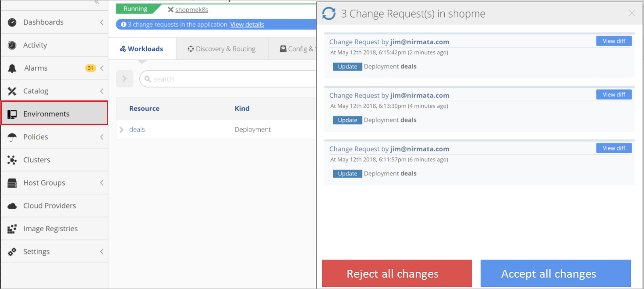View diff for the 6:13:30pm change request
The width and height of the screenshot is (644, 289).
614,94
